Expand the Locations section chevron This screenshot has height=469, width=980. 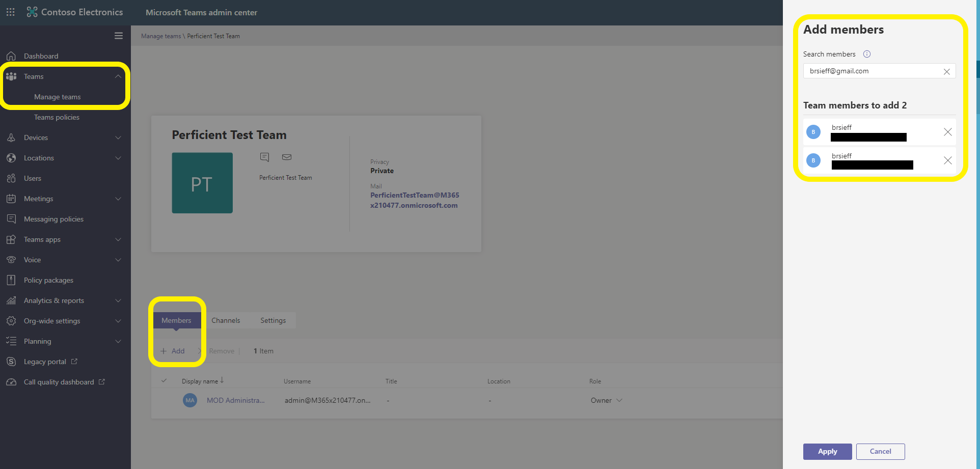118,158
